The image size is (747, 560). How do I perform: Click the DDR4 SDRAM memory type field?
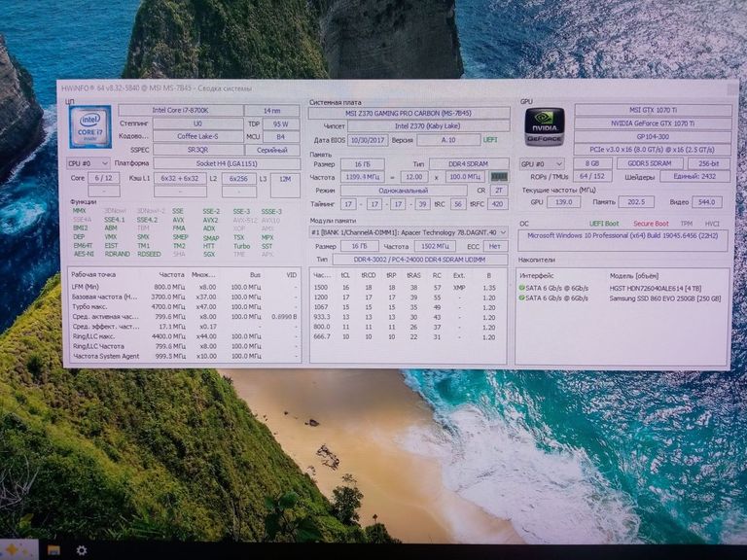(x=469, y=164)
